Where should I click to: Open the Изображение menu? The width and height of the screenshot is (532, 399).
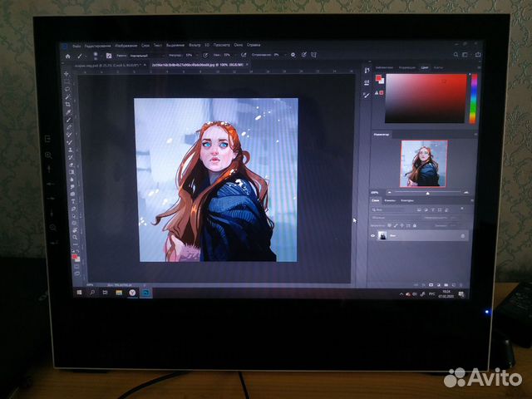[126, 46]
